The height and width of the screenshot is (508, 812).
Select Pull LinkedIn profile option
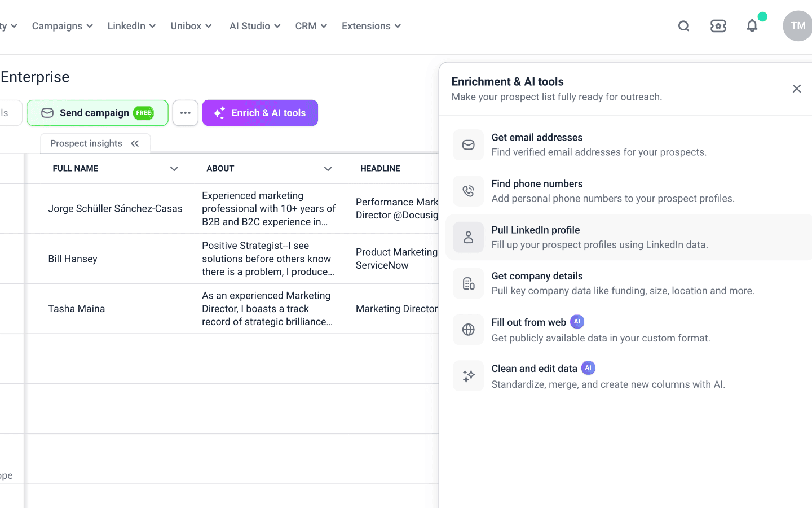click(629, 238)
